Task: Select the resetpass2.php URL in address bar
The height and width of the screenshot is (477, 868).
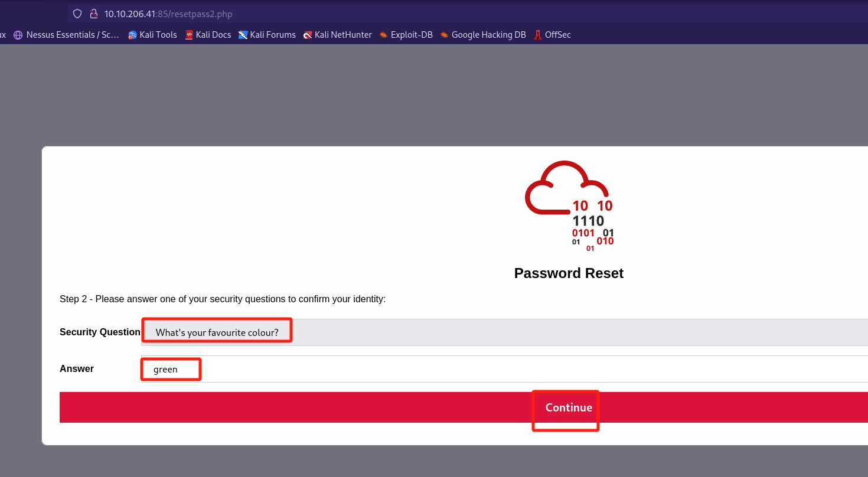Action: pyautogui.click(x=168, y=14)
